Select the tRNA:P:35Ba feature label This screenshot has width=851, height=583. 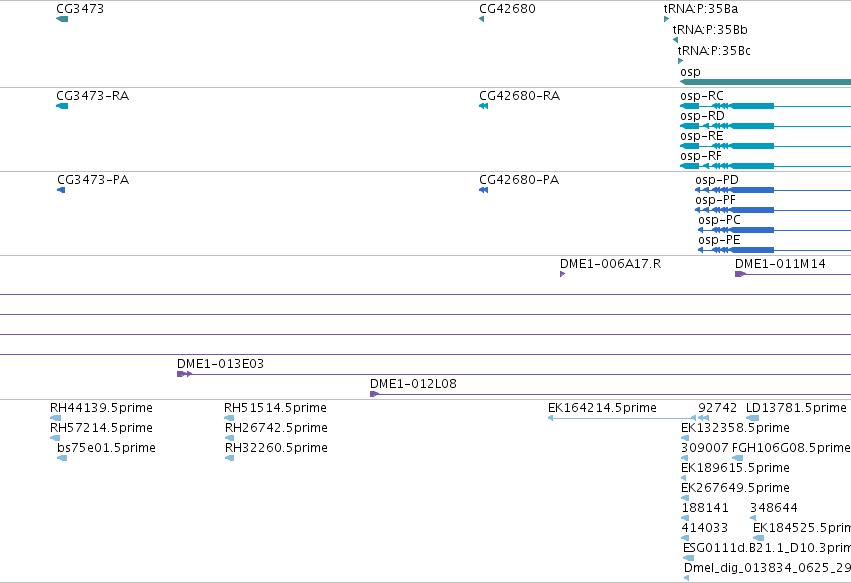[x=701, y=9]
